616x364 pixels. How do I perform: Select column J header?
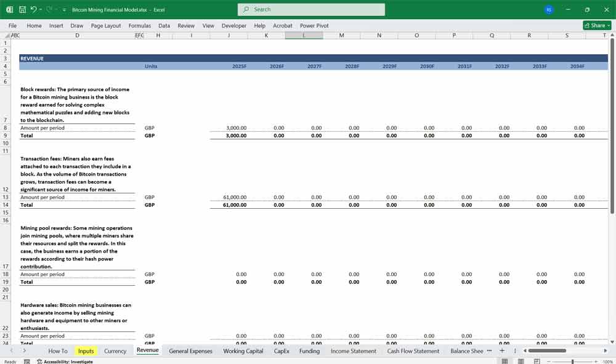click(229, 35)
